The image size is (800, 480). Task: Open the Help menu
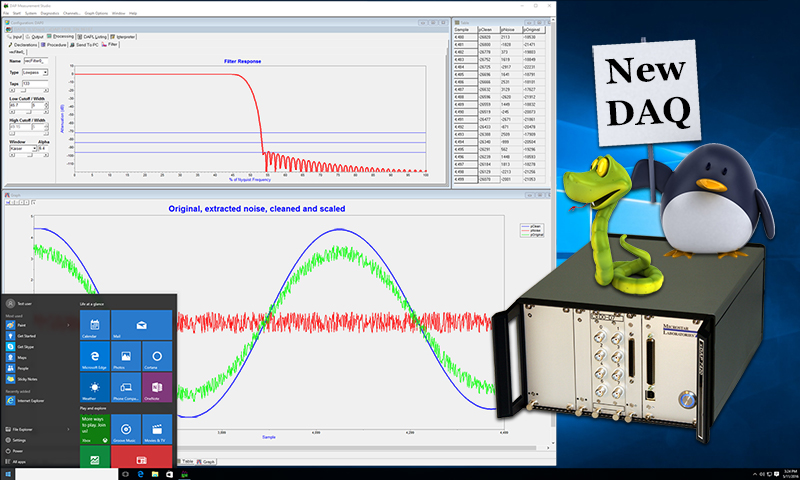133,13
